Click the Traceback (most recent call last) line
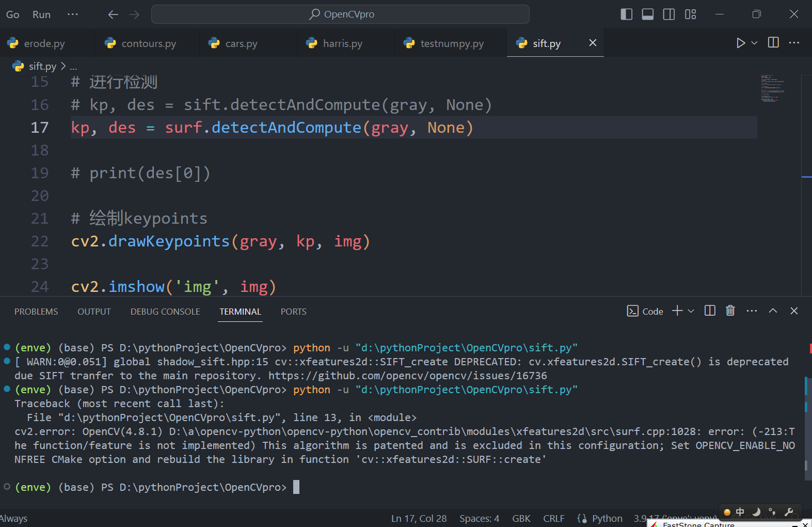 click(119, 404)
